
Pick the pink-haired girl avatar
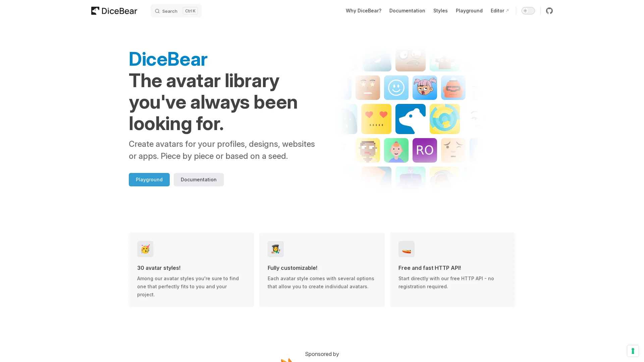[425, 87]
